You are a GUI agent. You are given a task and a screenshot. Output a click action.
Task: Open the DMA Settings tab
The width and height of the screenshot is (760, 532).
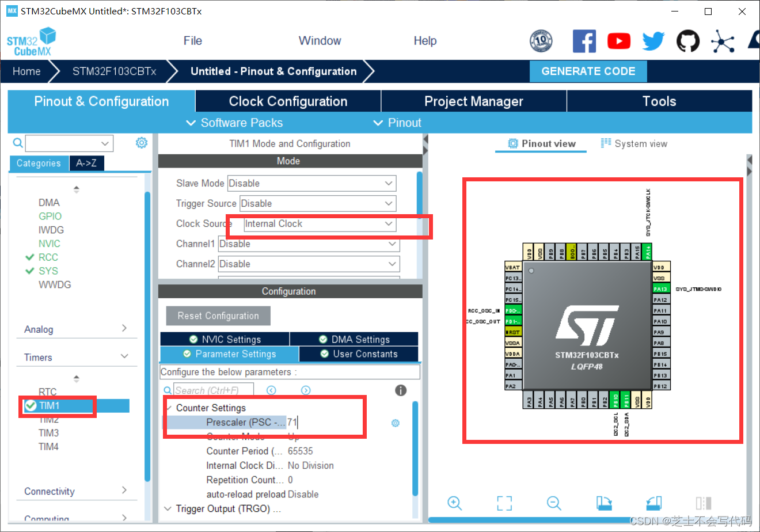click(354, 339)
